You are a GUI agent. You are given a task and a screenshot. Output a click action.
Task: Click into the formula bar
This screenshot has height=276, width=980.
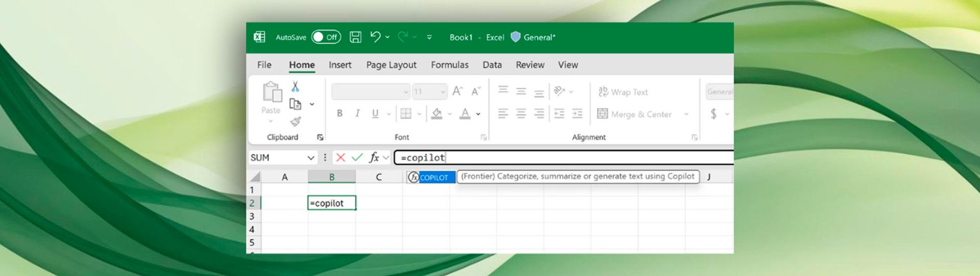[x=564, y=158]
